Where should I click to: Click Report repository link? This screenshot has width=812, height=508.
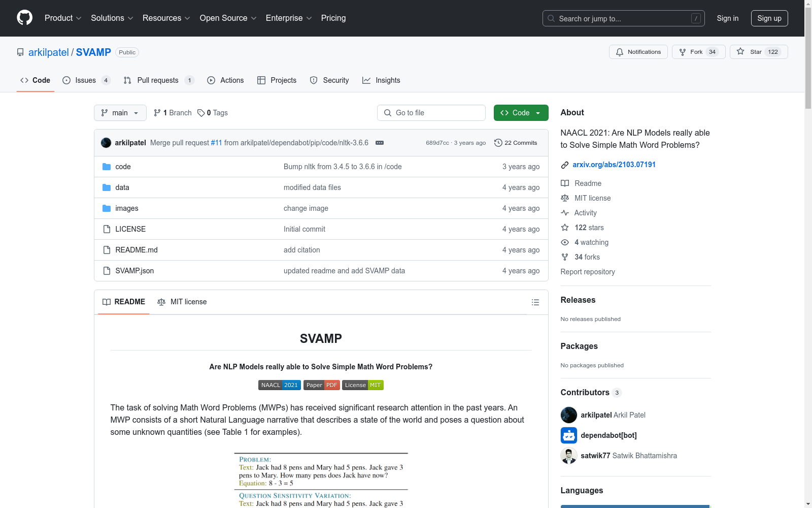(588, 272)
